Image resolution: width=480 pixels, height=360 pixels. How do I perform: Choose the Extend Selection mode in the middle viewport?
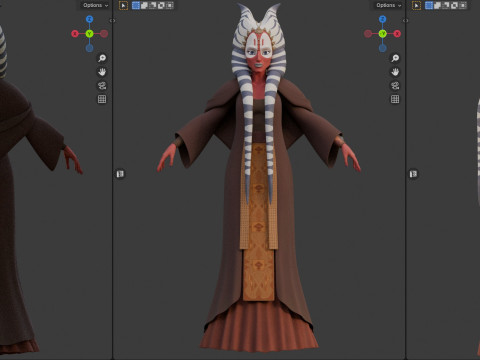(x=144, y=5)
